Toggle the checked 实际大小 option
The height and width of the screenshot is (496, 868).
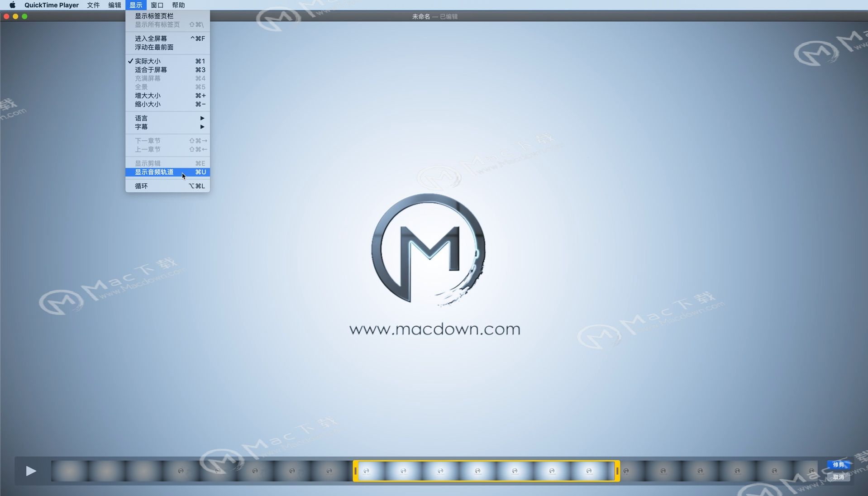pos(167,61)
